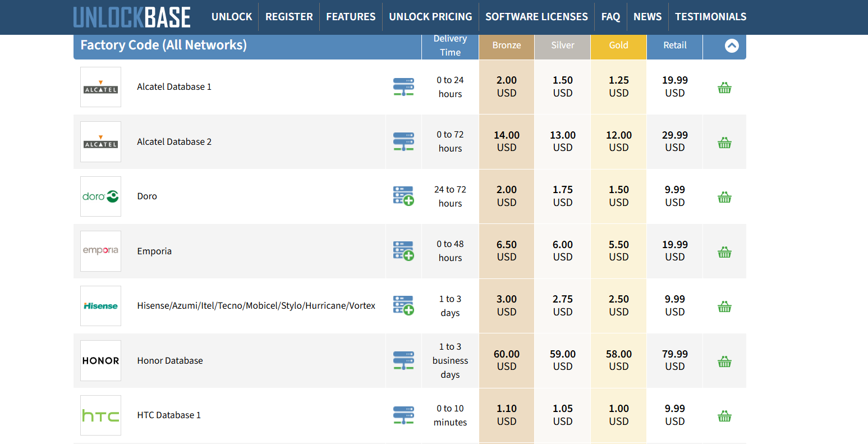This screenshot has width=868, height=444.
Task: Add Alcatel Database 2 to the basket
Action: (x=724, y=143)
